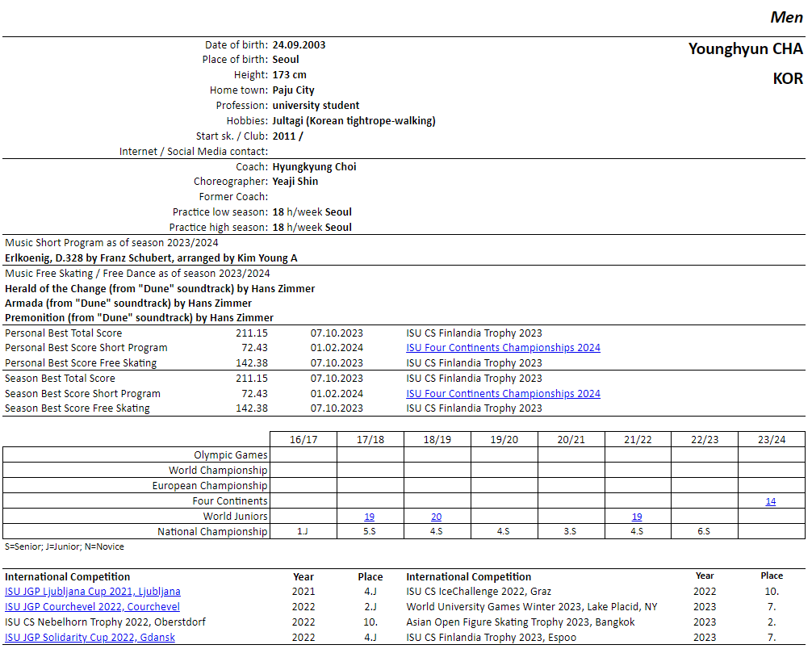The height and width of the screenshot is (649, 812).
Task: Open Four Continents placement 14 link
Action: (x=771, y=501)
